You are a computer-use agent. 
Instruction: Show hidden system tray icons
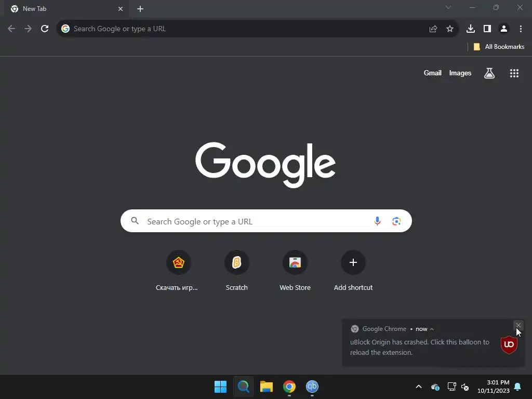point(419,387)
